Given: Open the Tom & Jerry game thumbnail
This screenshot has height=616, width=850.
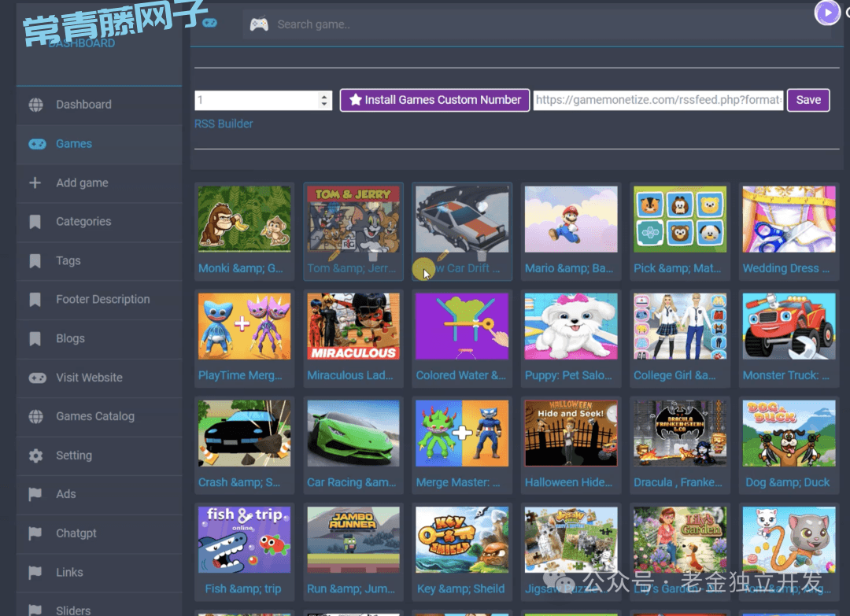Looking at the screenshot, I should click(353, 219).
